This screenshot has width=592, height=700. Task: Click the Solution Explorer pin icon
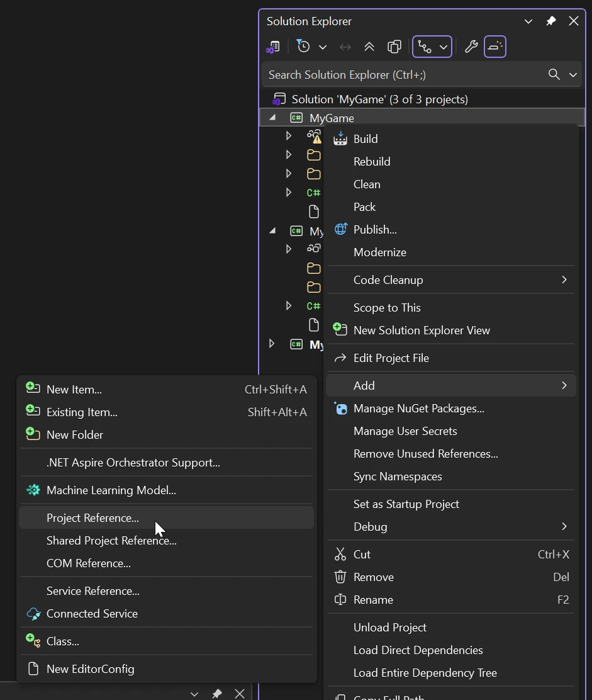551,21
